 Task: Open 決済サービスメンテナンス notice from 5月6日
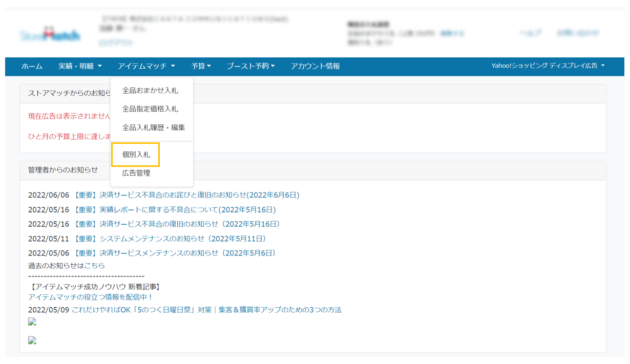pyautogui.click(x=175, y=253)
